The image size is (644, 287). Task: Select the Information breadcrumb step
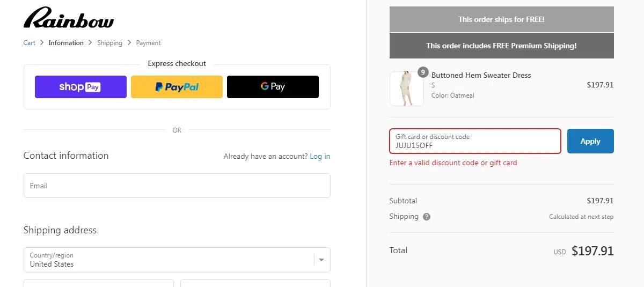pyautogui.click(x=66, y=43)
